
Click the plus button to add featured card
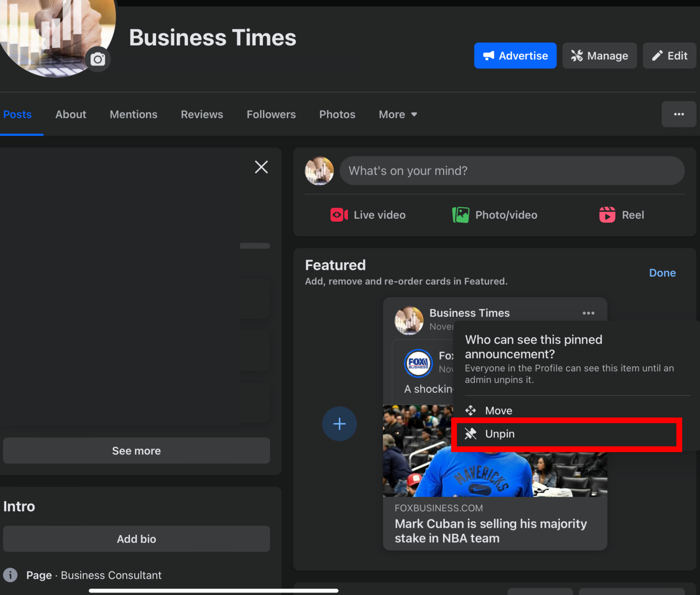pyautogui.click(x=339, y=424)
